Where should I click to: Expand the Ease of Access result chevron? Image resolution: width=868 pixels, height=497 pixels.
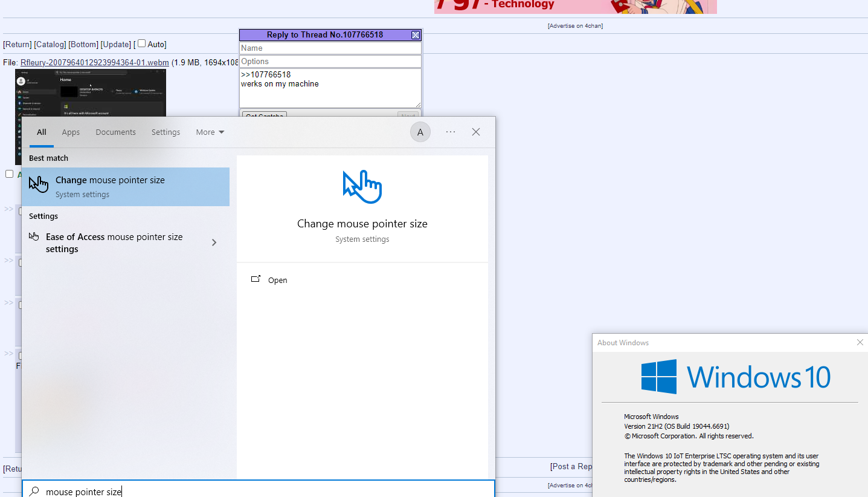pos(214,242)
